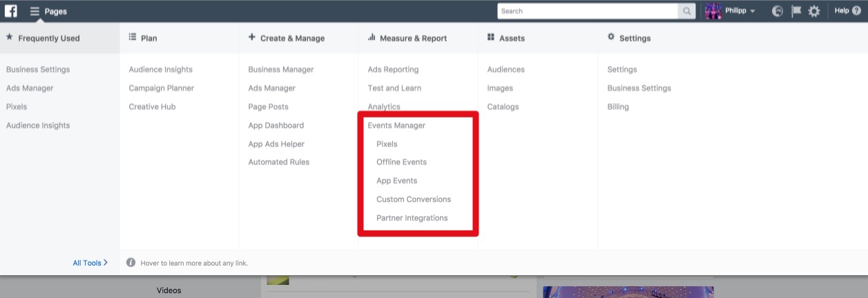
Task: Click the flag pages icon
Action: tap(796, 11)
